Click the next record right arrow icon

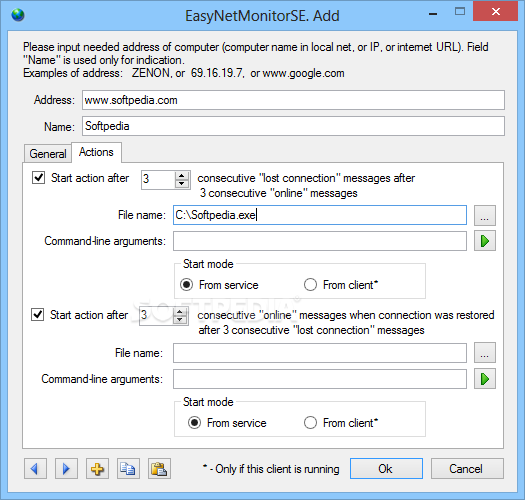[x=66, y=469]
